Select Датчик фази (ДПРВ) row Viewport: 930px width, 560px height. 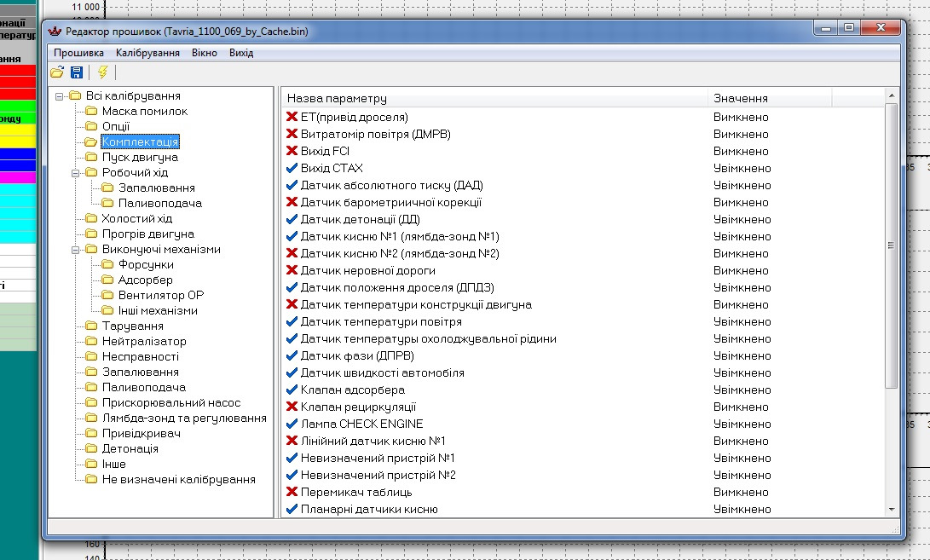584,356
